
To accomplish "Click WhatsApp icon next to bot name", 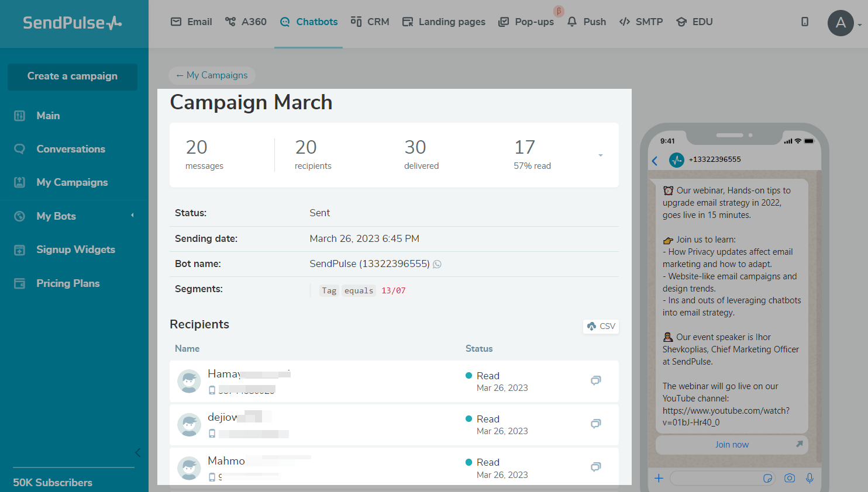I will (437, 264).
